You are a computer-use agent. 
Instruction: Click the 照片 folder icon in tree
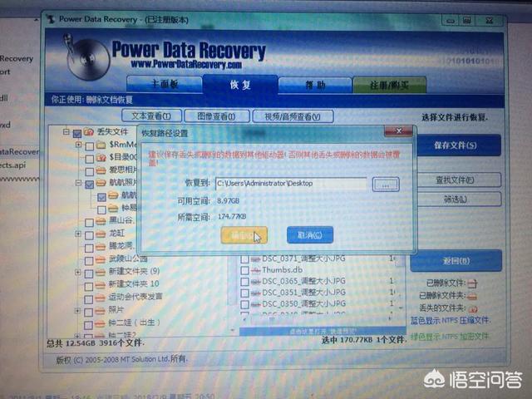click(x=100, y=308)
